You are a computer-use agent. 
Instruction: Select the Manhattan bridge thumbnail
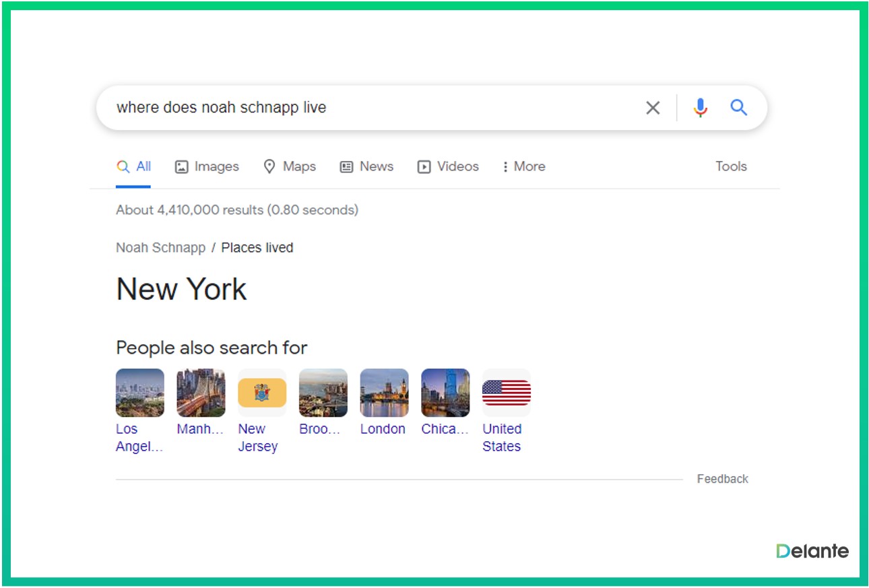pos(201,393)
